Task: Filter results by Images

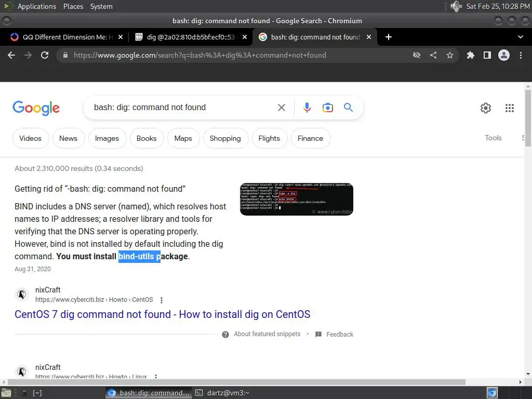Action: coord(107,138)
